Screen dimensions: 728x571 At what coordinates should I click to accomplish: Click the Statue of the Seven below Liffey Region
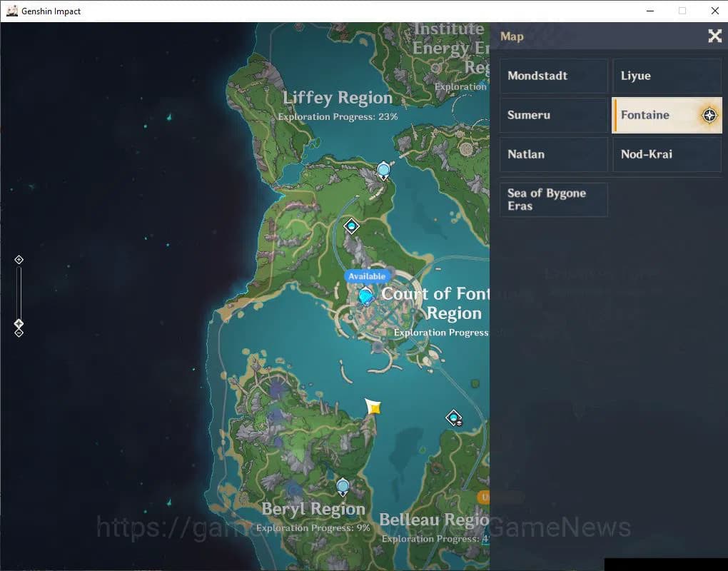(x=383, y=171)
